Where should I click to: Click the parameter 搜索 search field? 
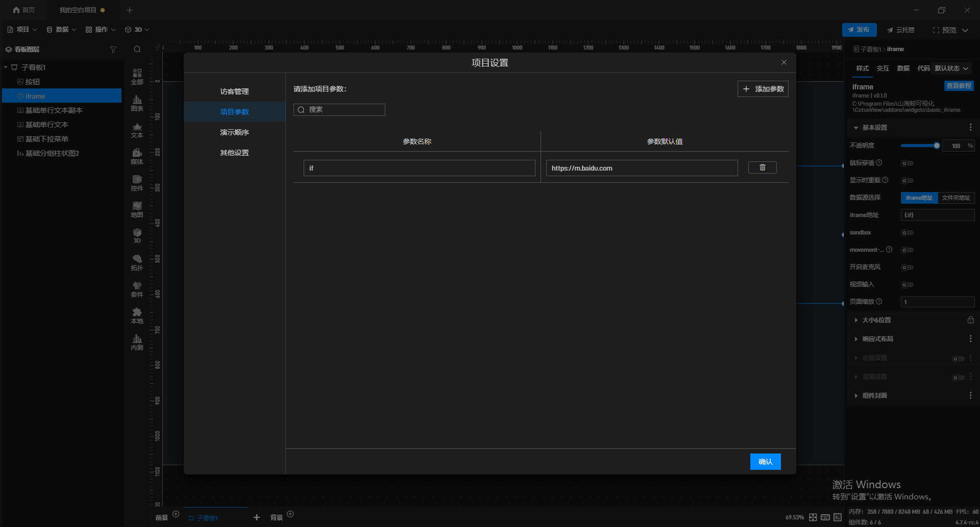pyautogui.click(x=339, y=110)
